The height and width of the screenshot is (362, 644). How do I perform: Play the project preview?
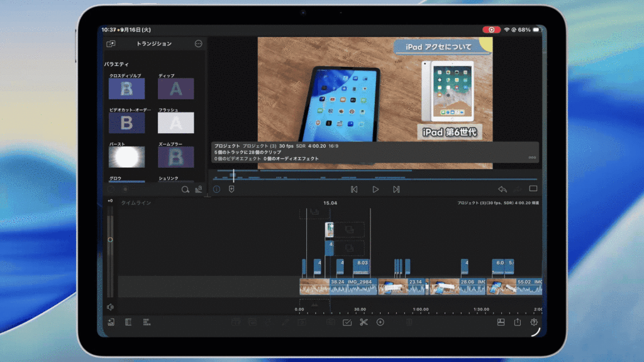[x=375, y=189]
